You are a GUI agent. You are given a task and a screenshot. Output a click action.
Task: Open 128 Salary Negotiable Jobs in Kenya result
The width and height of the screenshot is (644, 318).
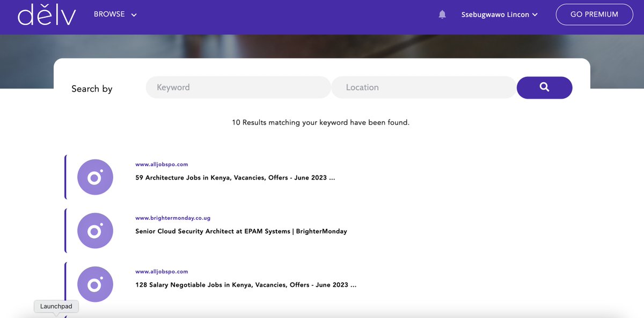click(246, 285)
